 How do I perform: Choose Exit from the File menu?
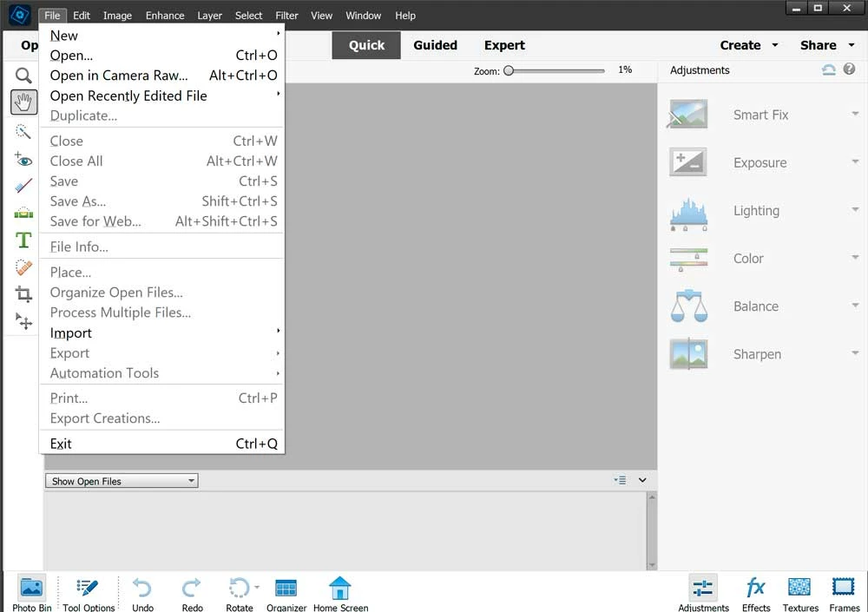(x=162, y=444)
